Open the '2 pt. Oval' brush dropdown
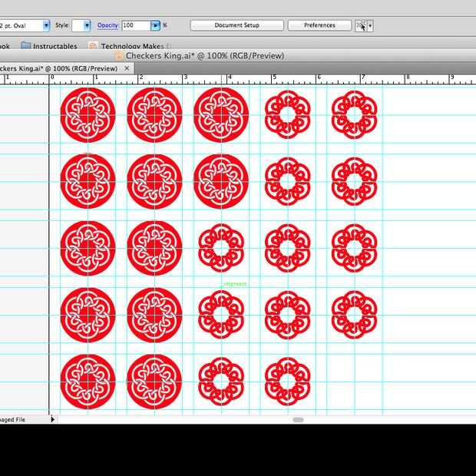This screenshot has width=476, height=476. point(46,25)
